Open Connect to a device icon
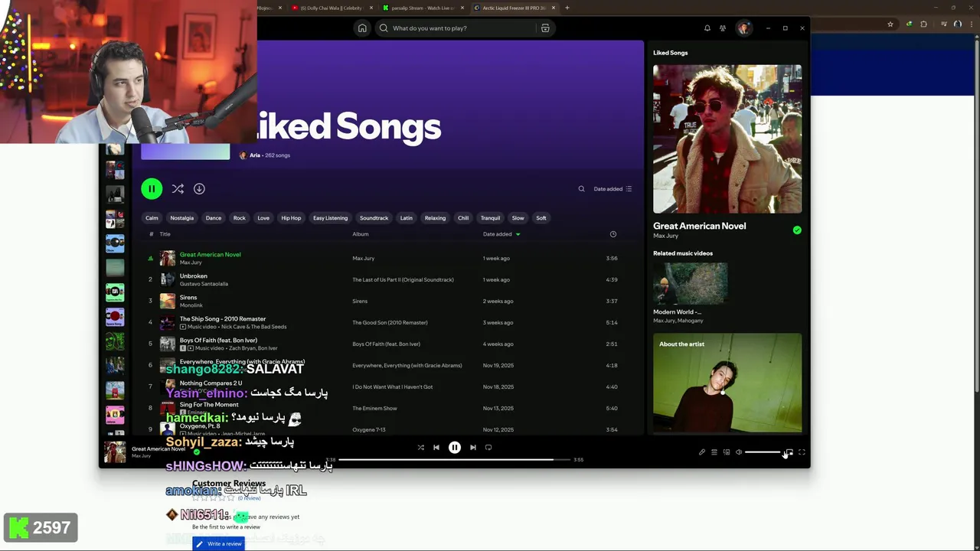Image resolution: width=980 pixels, height=551 pixels. tap(727, 452)
